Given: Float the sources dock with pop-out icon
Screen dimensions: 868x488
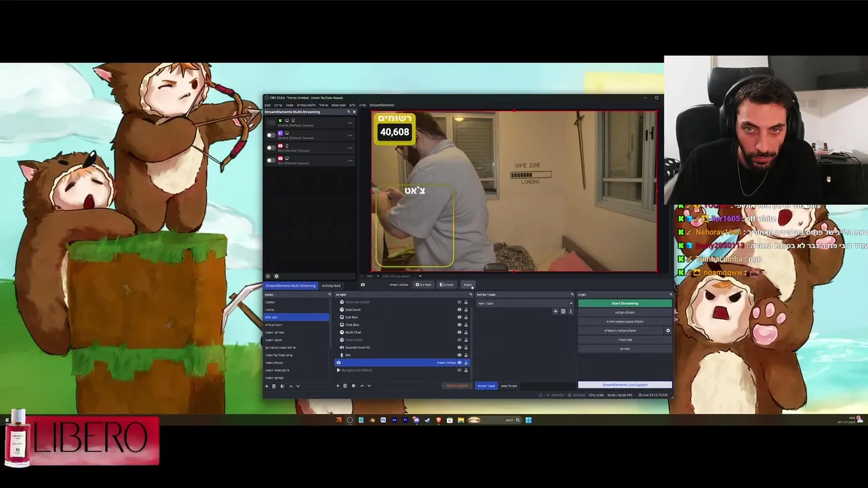Looking at the screenshot, I should [x=471, y=294].
